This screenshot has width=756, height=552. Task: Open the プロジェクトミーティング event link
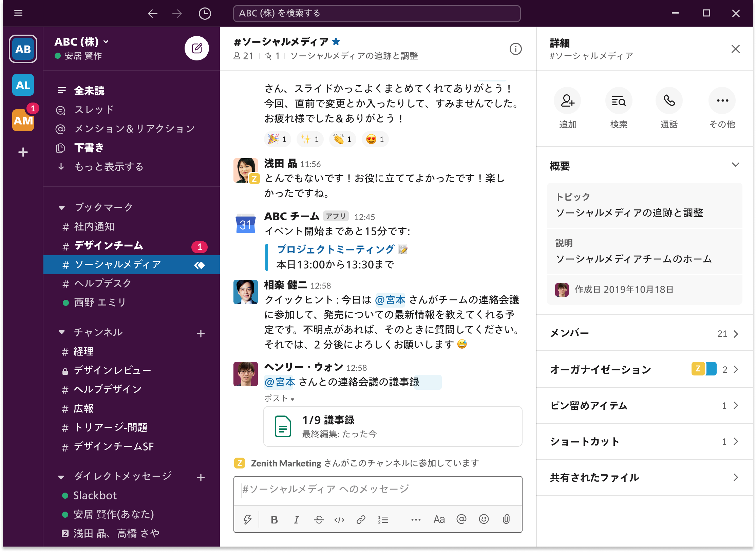coord(336,250)
